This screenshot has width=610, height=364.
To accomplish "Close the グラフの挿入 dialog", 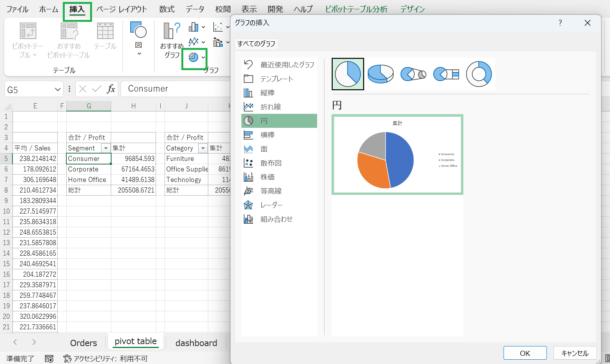I will pos(587,23).
